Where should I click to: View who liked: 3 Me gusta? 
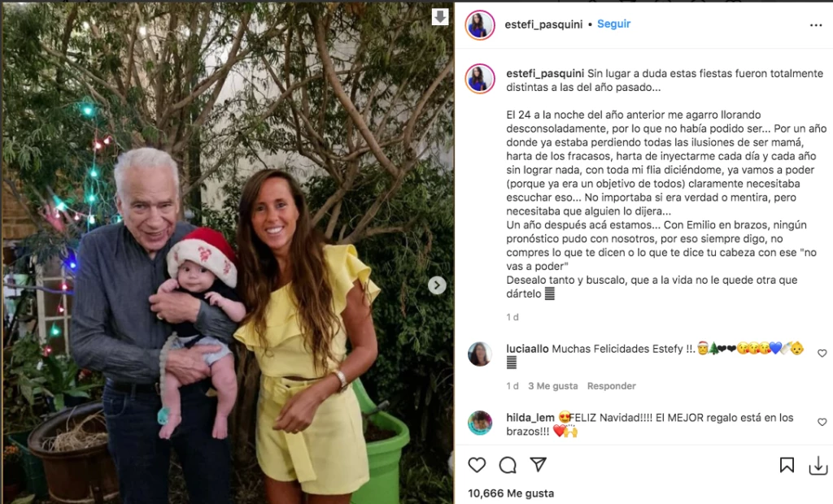click(x=552, y=386)
